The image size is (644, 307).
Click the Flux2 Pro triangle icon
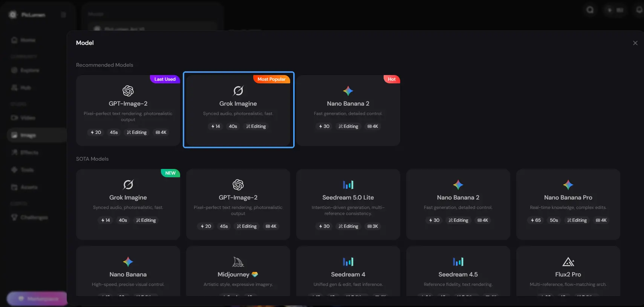click(568, 262)
